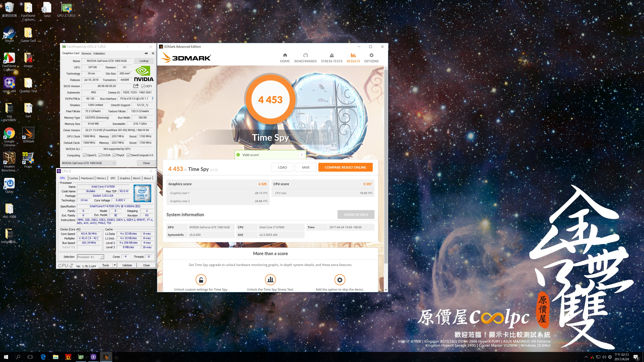Viewport: 644px width, 362px height.
Task: Click the BIOS export share icon in GPU-Z
Action: click(x=136, y=86)
